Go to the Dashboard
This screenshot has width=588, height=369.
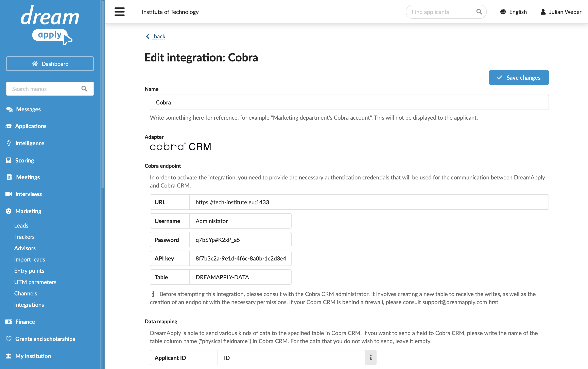(50, 64)
